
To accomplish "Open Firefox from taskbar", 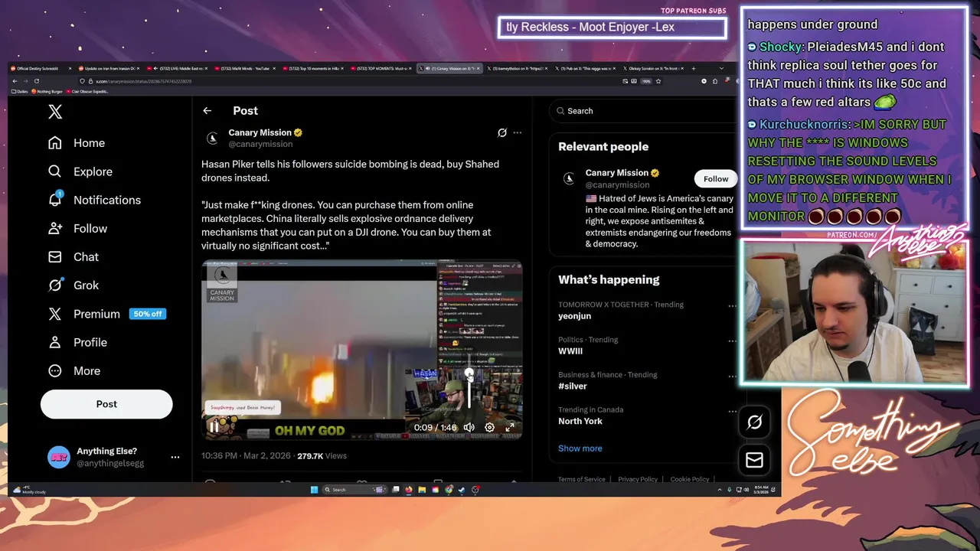I will tap(408, 490).
